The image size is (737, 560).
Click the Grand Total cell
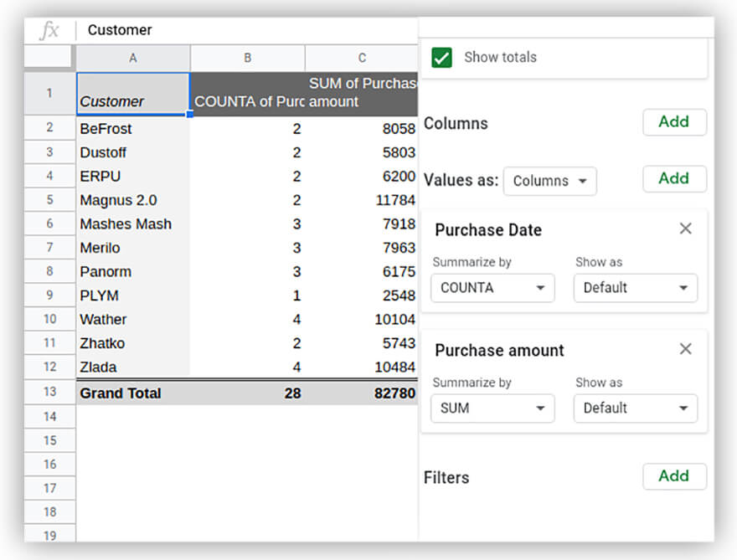point(132,393)
